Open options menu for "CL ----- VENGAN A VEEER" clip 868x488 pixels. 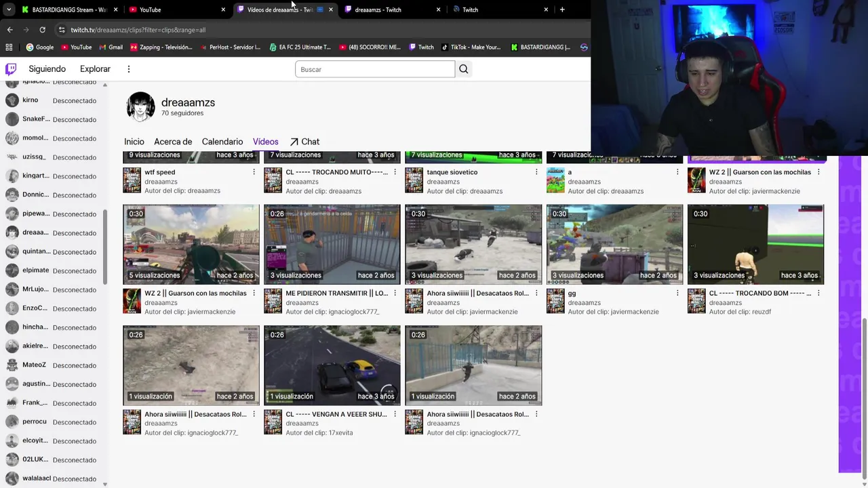click(395, 414)
